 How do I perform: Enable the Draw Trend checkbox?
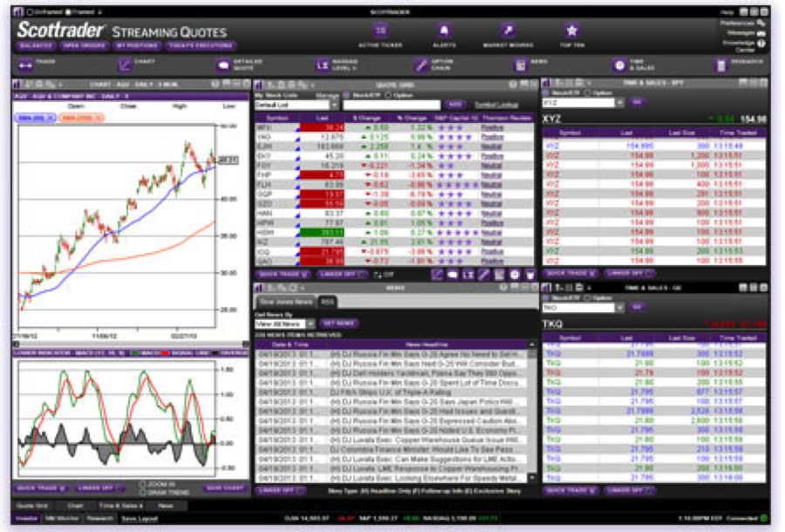[x=143, y=491]
